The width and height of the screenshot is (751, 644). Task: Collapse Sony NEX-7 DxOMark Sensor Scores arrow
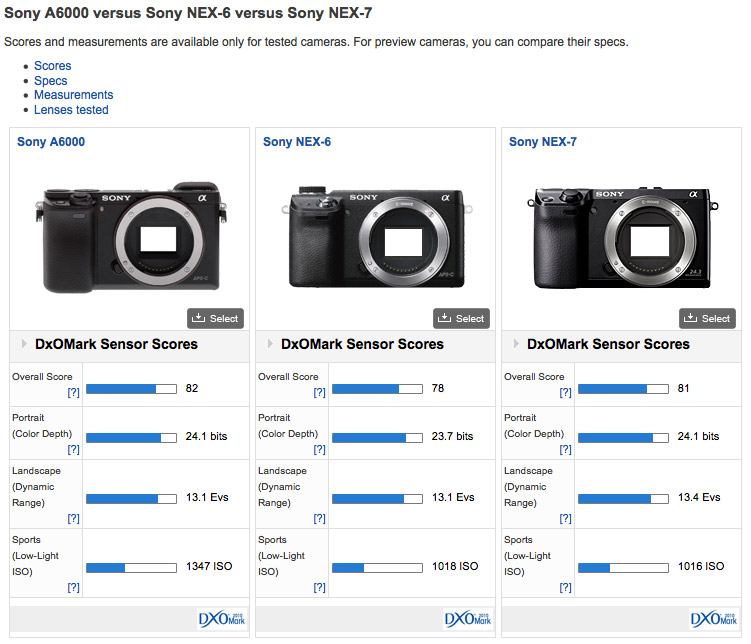pos(516,343)
